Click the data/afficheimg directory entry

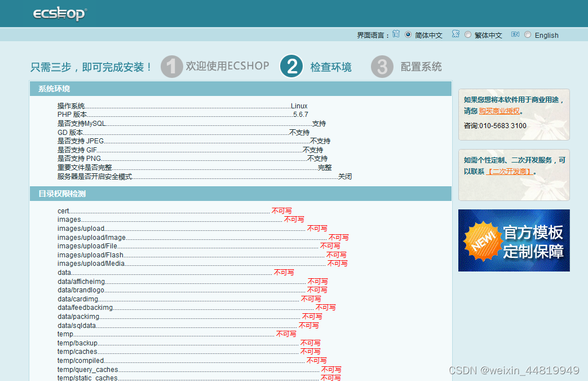pyautogui.click(x=192, y=282)
